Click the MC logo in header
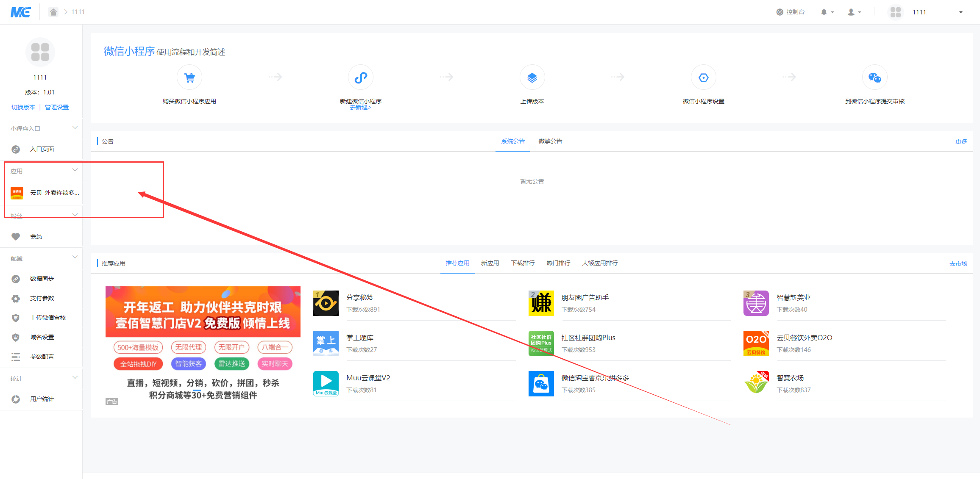This screenshot has width=980, height=479. click(x=20, y=12)
